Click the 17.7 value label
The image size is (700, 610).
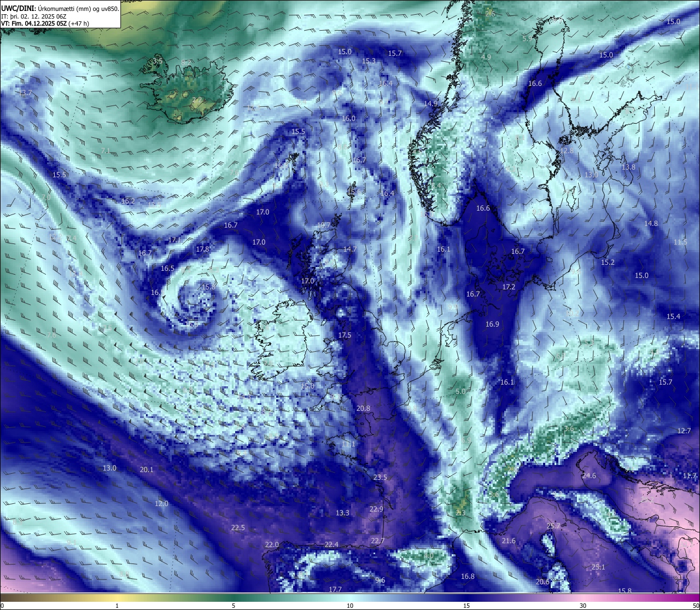pos(335,590)
